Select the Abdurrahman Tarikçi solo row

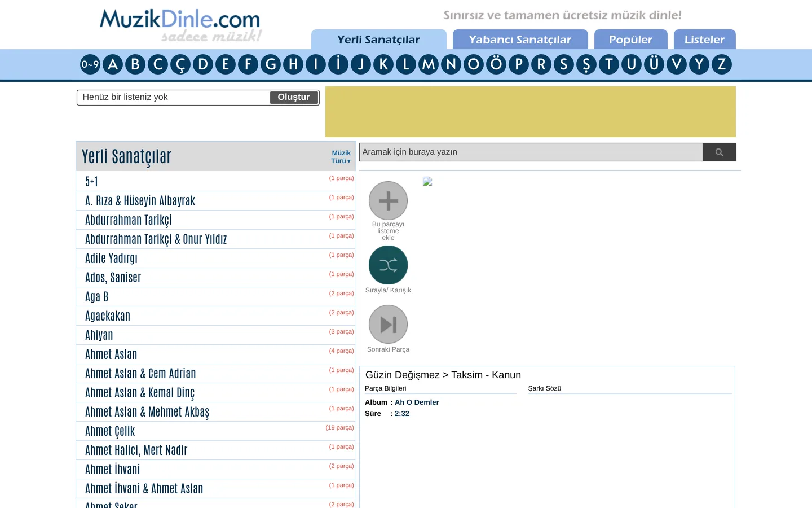click(x=216, y=220)
